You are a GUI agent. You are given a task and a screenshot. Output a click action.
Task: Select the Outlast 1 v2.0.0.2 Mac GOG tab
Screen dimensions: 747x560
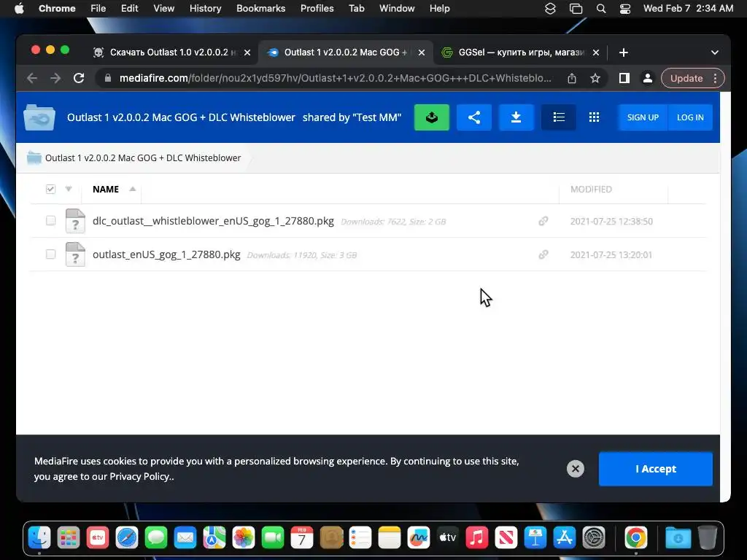coord(345,52)
